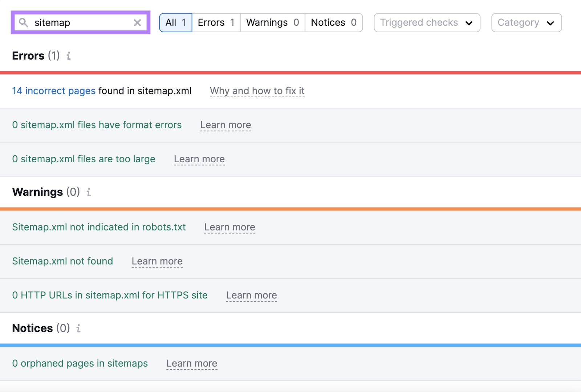The width and height of the screenshot is (581, 392).
Task: Click Learn more next to Sitemap.xml not found
Action: coord(157,261)
